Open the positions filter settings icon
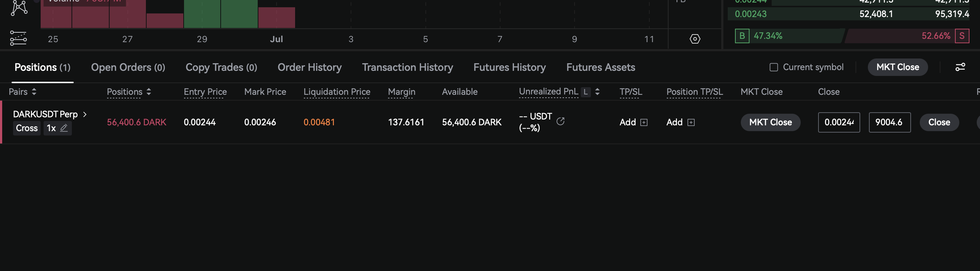This screenshot has height=271, width=980. click(x=960, y=67)
